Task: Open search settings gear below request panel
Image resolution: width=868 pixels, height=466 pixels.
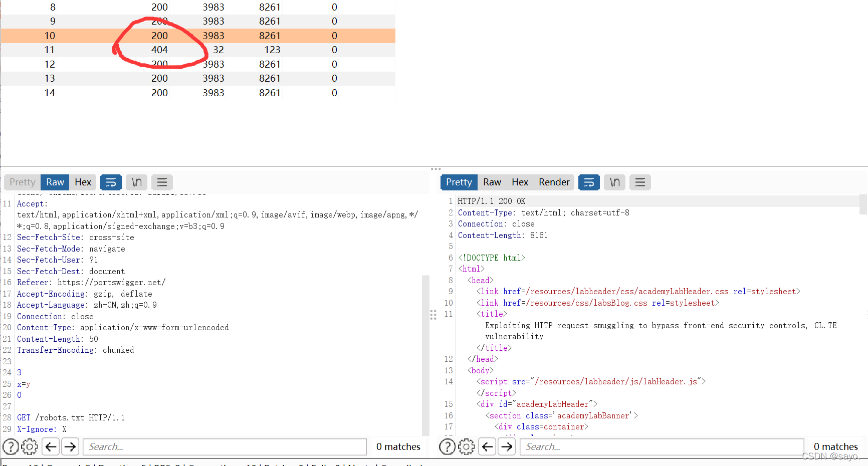Action: pos(30,446)
